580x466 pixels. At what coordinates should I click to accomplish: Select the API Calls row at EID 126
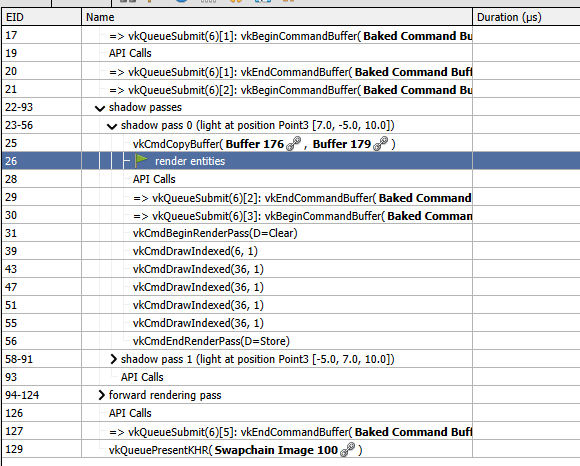291,413
